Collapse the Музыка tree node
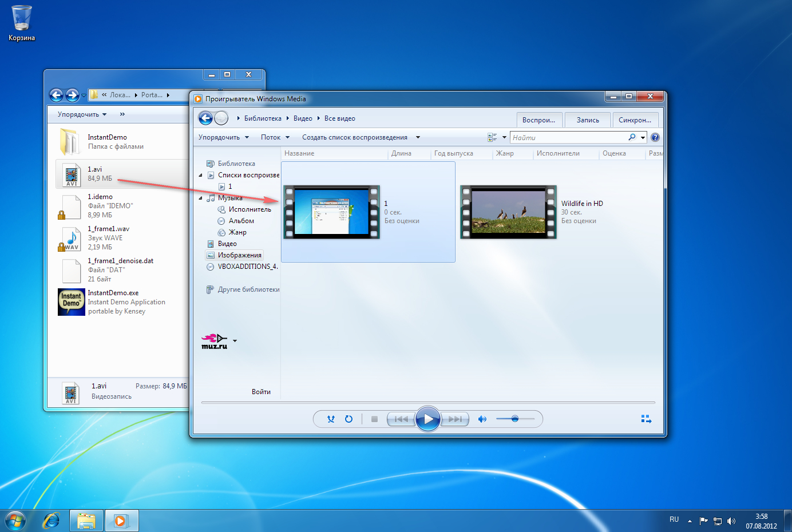This screenshot has width=792, height=532. (201, 198)
